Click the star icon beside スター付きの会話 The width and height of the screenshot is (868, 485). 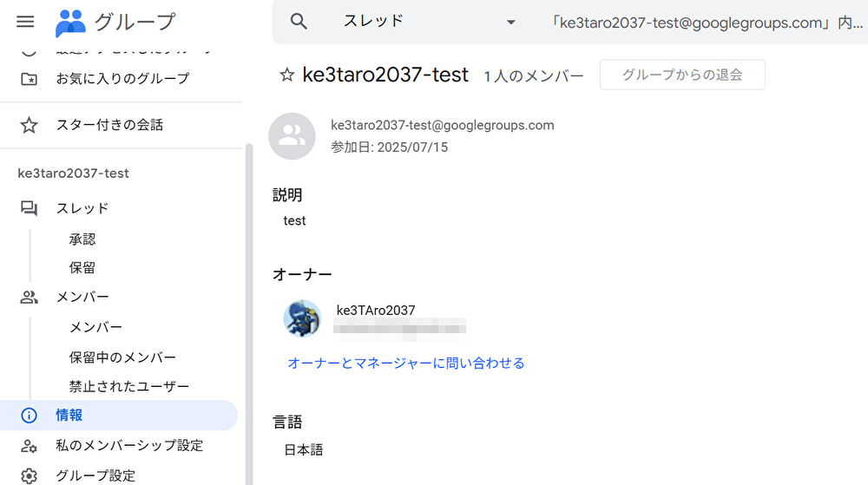(x=29, y=125)
